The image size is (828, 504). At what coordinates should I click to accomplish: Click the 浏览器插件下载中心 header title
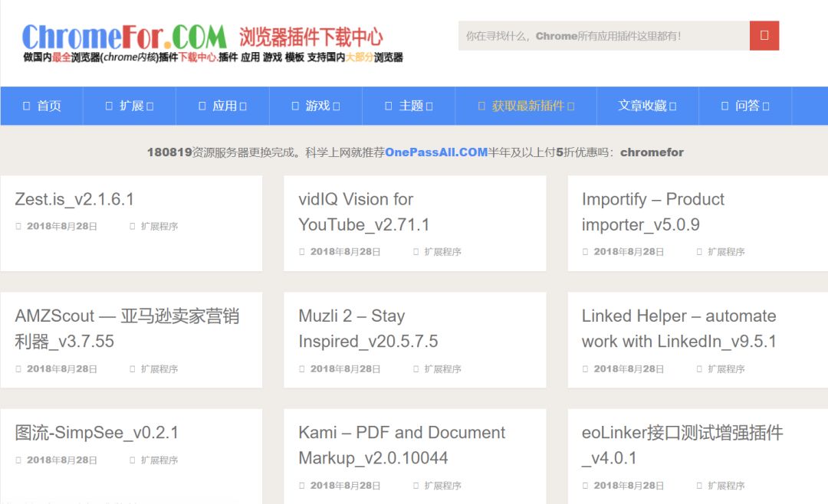point(311,37)
